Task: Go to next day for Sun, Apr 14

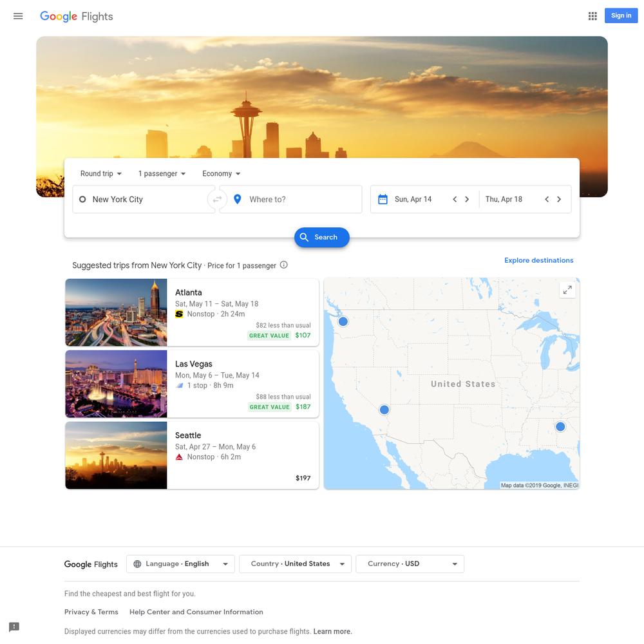Action: click(x=467, y=199)
